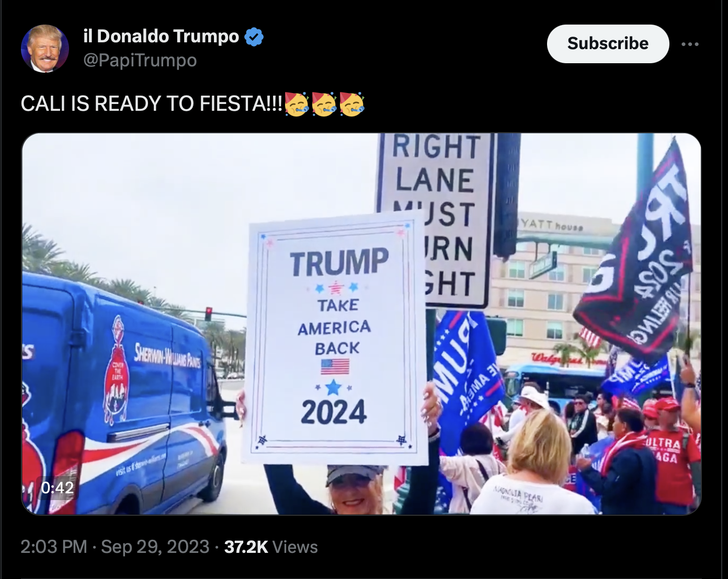Image resolution: width=728 pixels, height=579 pixels.
Task: Click the middle party-face emoji
Action: [x=324, y=103]
